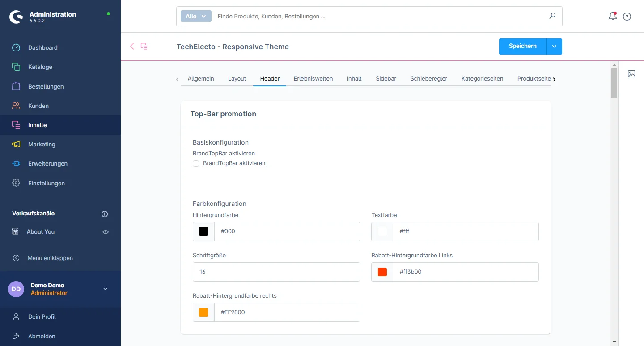644x346 pixels.
Task: Expand the arrow next to Speichern
Action: coord(554,47)
